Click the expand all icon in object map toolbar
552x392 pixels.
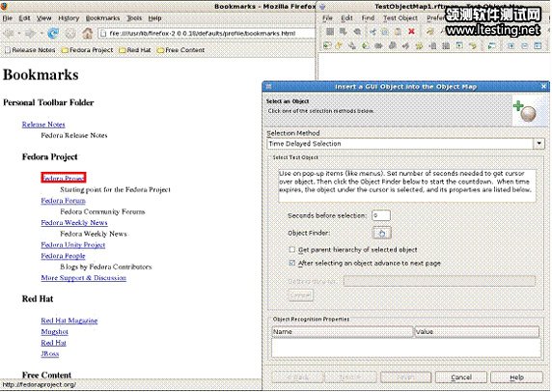tap(511, 45)
